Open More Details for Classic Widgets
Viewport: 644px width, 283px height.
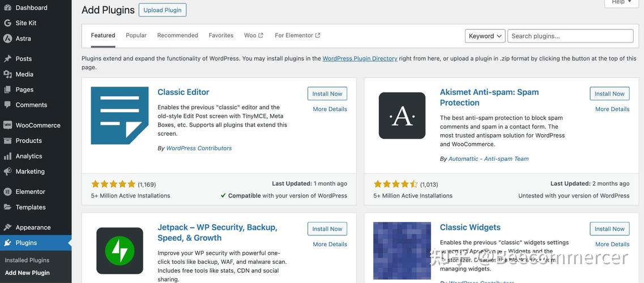(x=612, y=244)
